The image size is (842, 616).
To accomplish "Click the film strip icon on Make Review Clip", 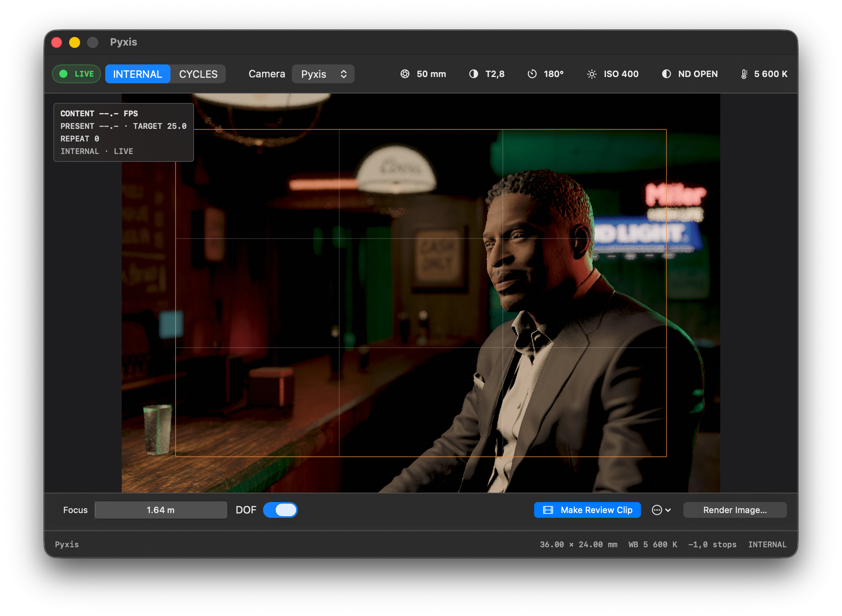I will coord(548,510).
